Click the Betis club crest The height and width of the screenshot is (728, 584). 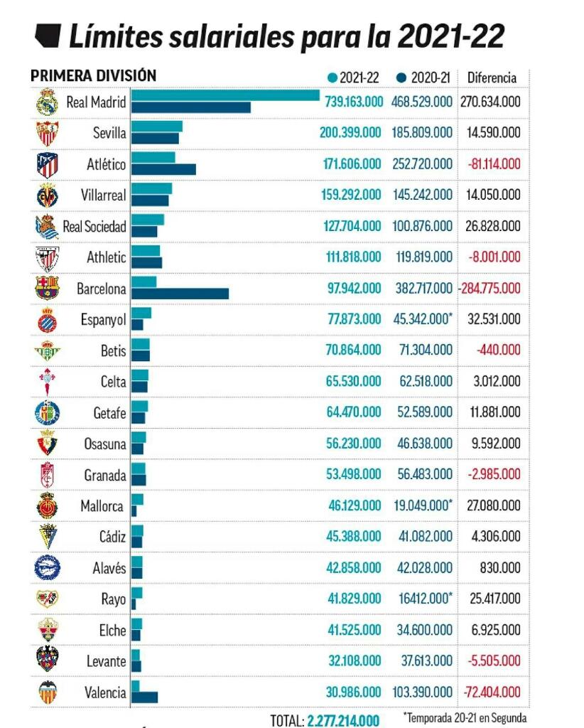[x=47, y=350]
